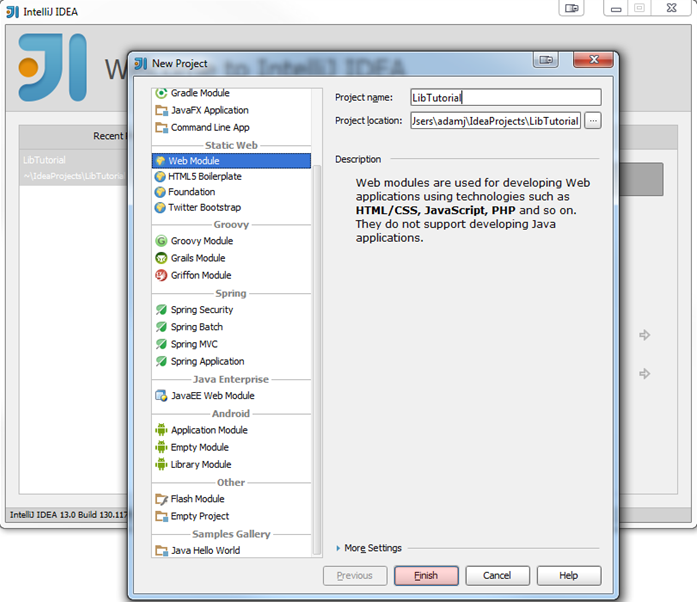
Task: Click the Gradle Module icon
Action: (x=161, y=93)
